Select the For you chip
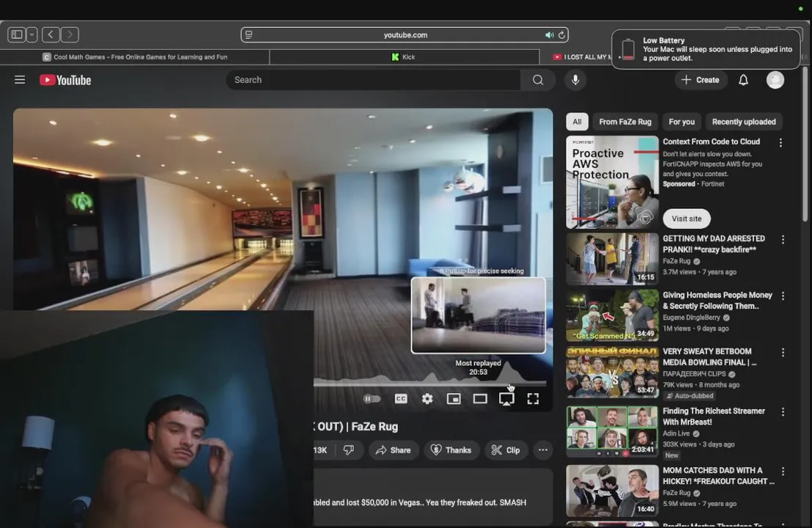Screen dimensions: 812x528 682,122
